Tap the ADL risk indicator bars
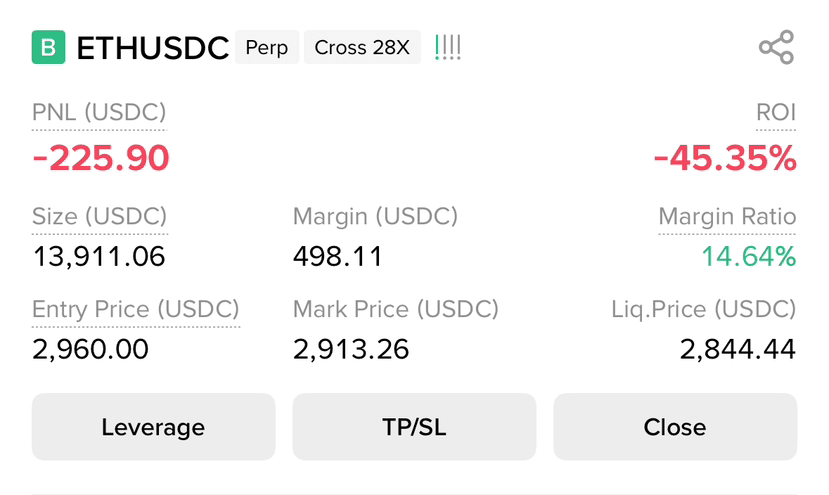Viewport: 829px width, 495px height. point(448,47)
